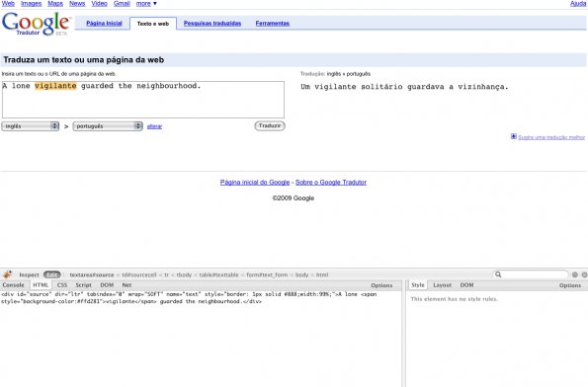Image resolution: width=588 pixels, height=387 pixels.
Task: Click the 'form#text_form' breadcrumb in Firebug
Action: 267,275
